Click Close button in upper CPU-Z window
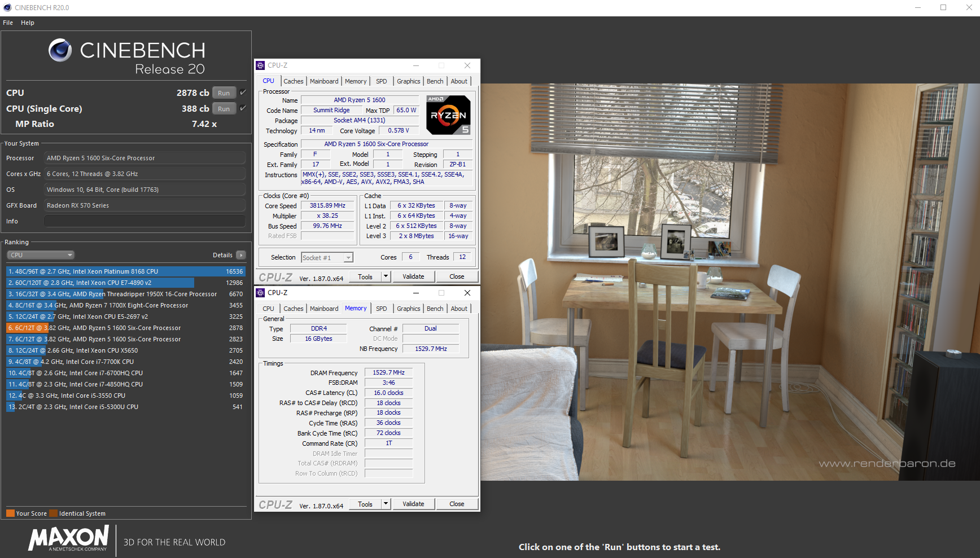Image resolution: width=980 pixels, height=558 pixels. (457, 276)
